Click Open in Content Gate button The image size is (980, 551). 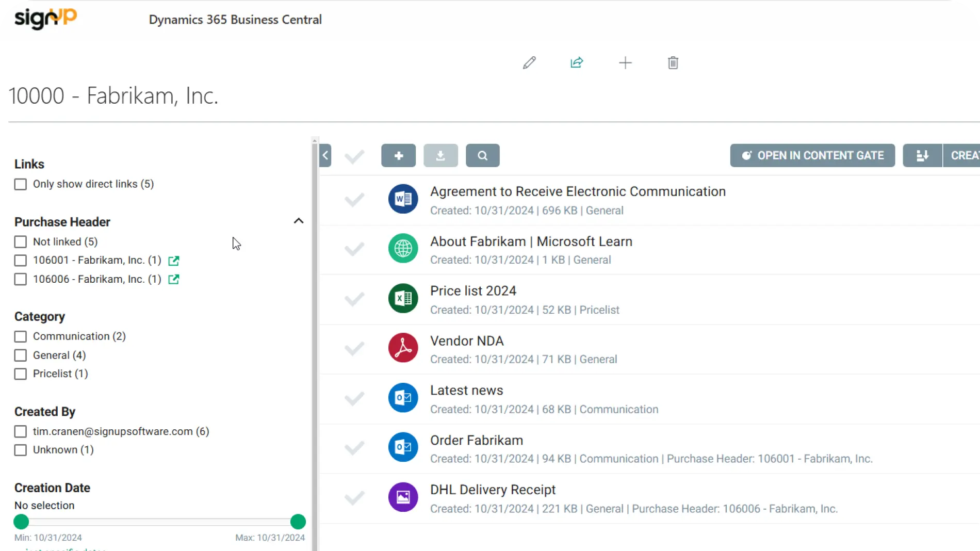coord(812,155)
